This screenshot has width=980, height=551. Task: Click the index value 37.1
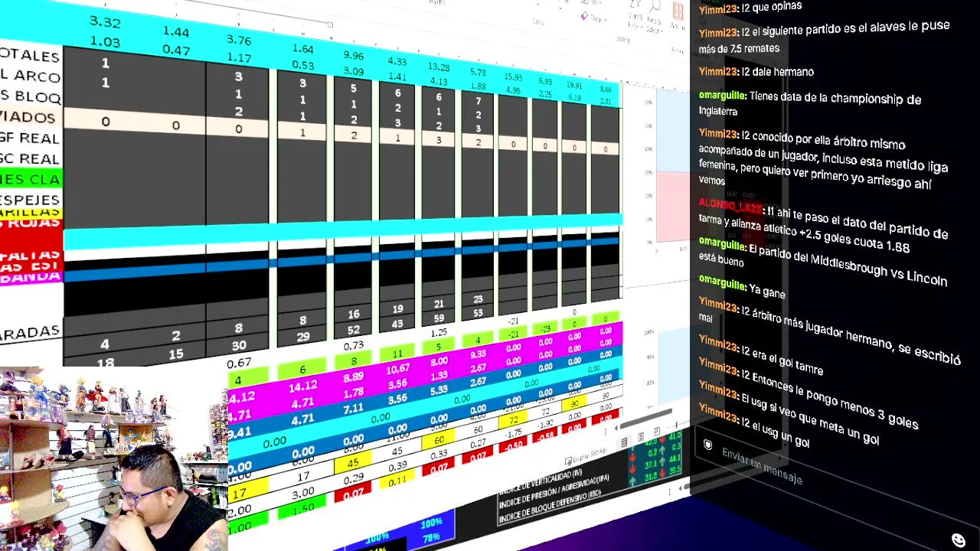coord(652,465)
